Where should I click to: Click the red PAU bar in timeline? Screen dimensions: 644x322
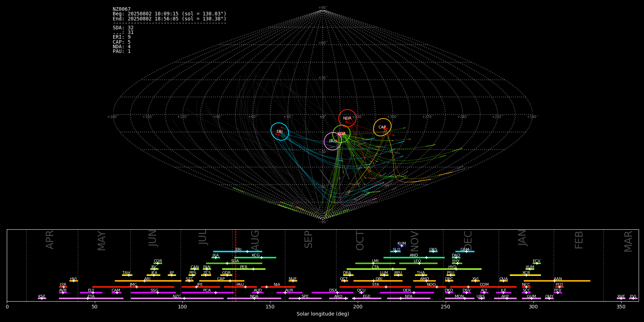coord(240,287)
